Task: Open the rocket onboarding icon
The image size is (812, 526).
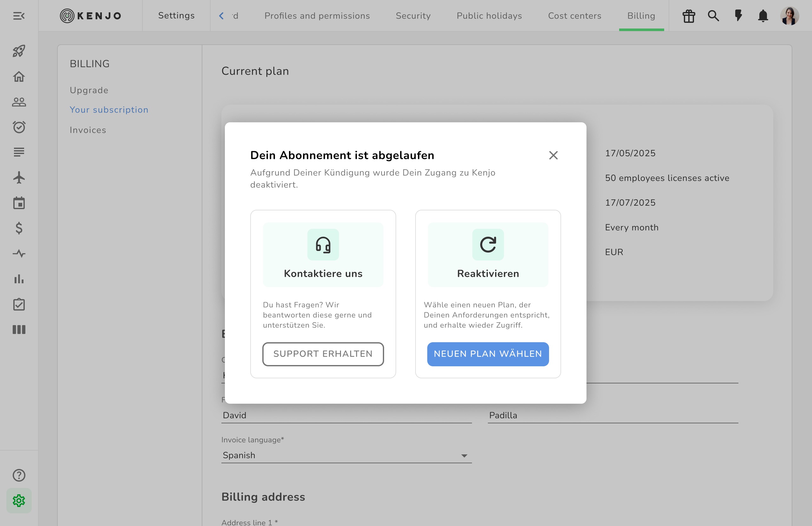Action: coord(19,51)
